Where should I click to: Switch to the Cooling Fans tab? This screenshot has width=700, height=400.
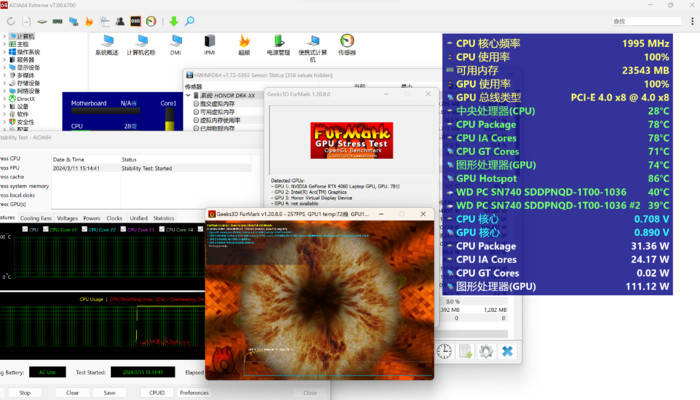coord(36,218)
